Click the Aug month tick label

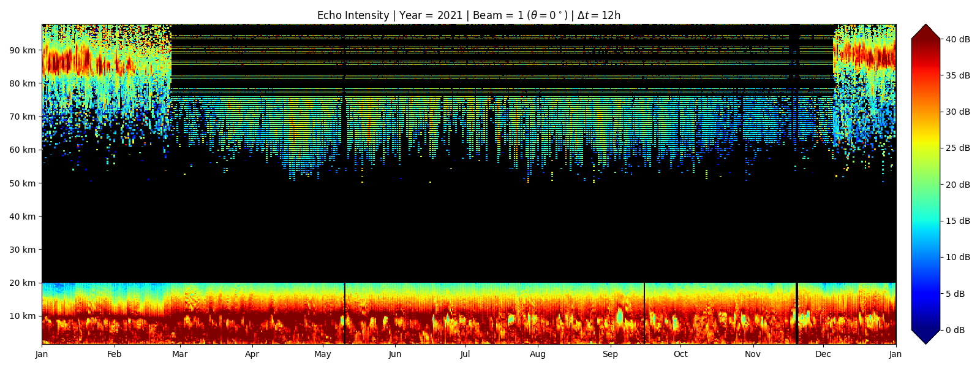(x=538, y=354)
